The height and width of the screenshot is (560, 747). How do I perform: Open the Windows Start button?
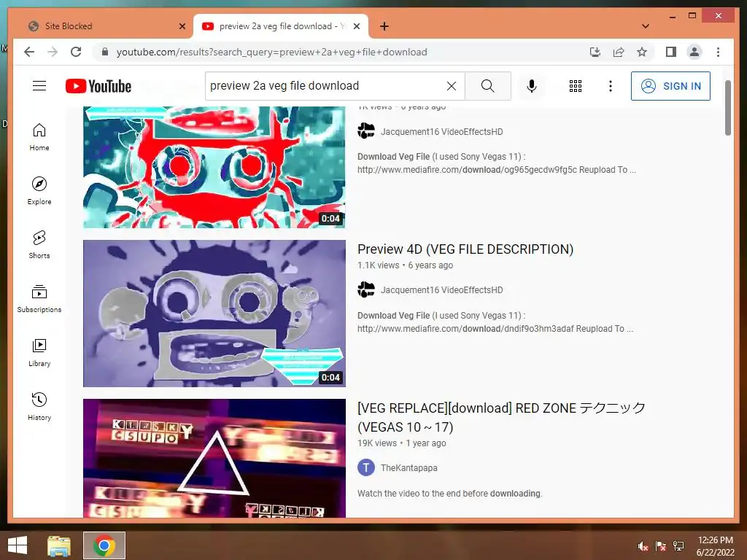point(18,545)
